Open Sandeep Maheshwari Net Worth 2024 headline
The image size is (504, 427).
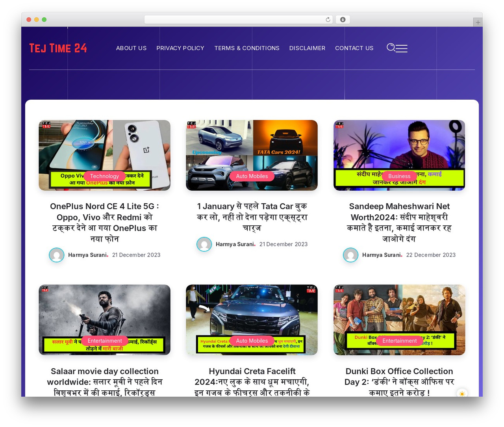pos(399,223)
